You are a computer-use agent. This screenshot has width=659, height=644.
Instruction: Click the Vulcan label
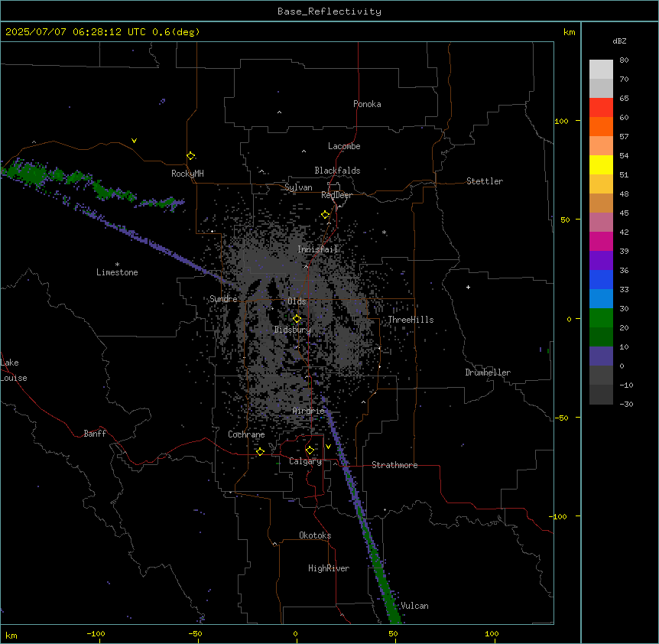[415, 606]
